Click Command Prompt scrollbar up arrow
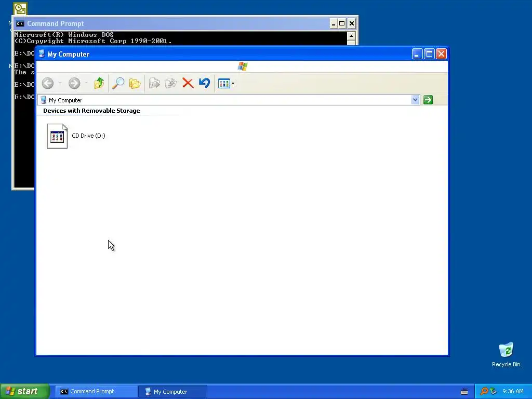Screen dimensions: 532x399 (351, 36)
